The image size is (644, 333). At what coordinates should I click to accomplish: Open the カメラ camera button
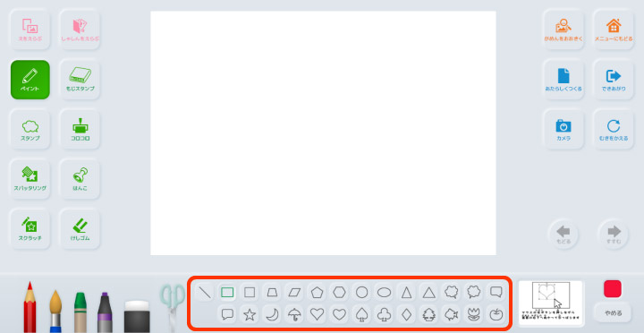563,130
